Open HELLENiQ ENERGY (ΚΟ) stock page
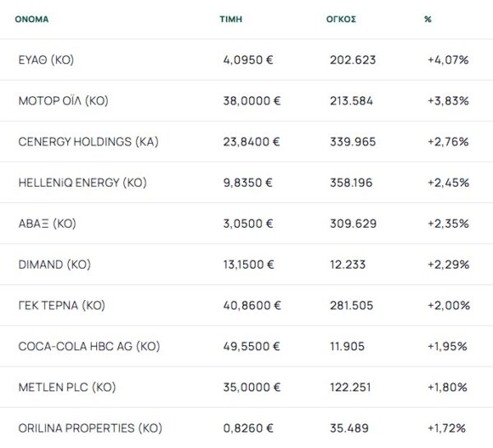Viewport: 493px width, 448px height. click(x=82, y=182)
